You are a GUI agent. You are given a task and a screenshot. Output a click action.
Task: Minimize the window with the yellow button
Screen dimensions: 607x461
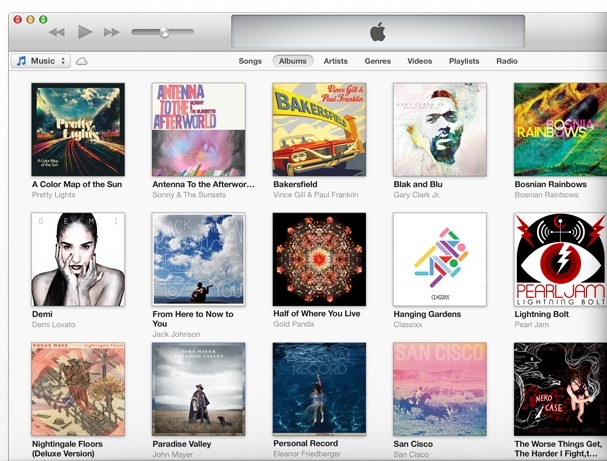tap(30, 19)
